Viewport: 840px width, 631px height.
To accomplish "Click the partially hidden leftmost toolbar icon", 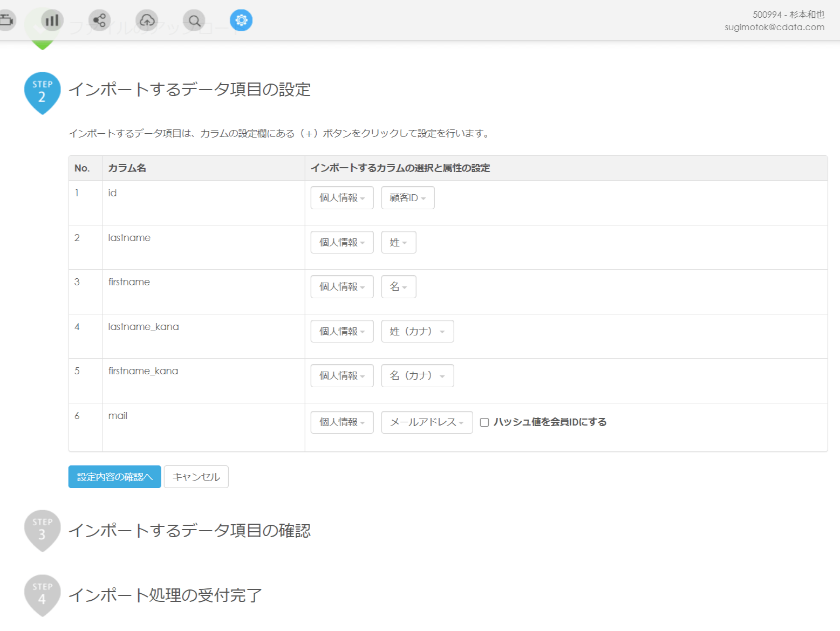I will click(6, 20).
